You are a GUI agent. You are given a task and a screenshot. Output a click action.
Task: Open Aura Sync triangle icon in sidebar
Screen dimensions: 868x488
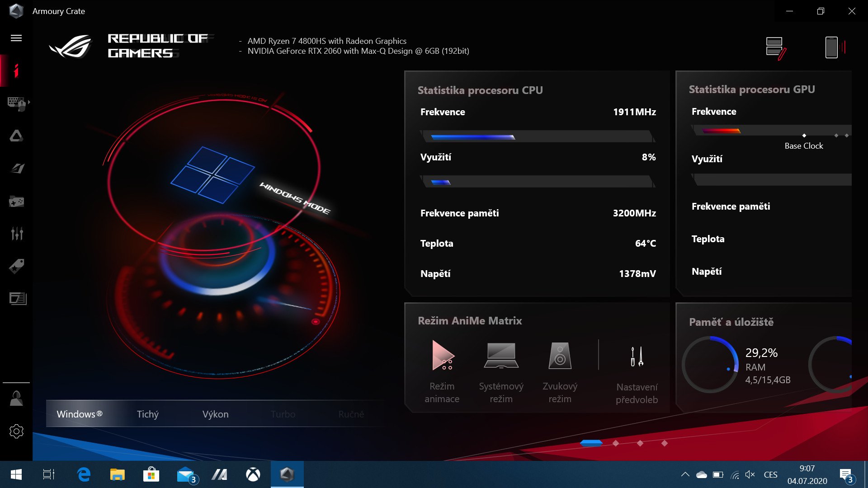click(x=16, y=136)
